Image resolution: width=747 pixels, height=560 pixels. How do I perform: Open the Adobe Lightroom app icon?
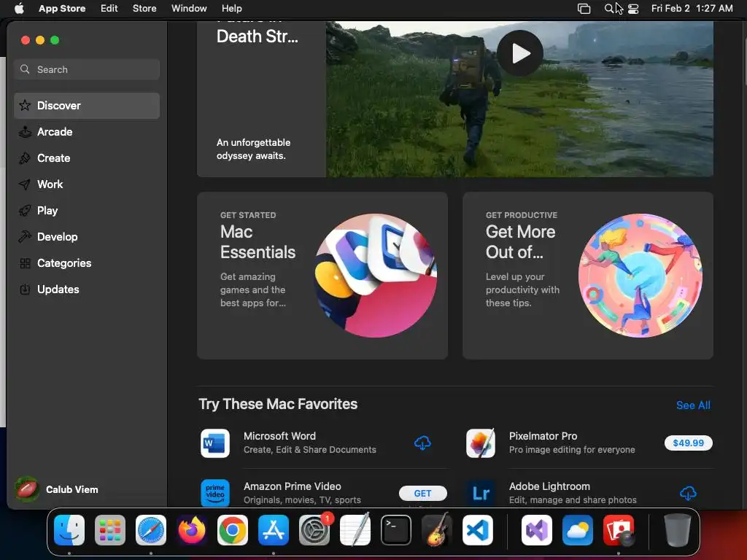click(480, 493)
